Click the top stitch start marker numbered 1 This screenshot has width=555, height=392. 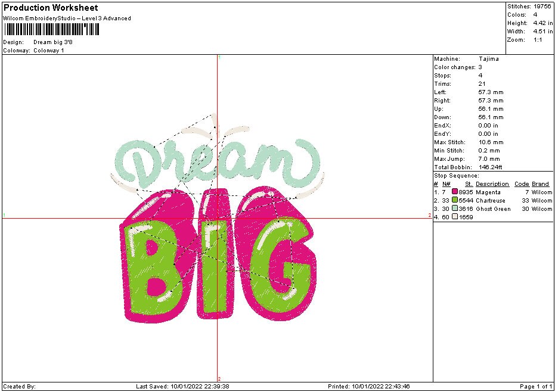(x=219, y=57)
